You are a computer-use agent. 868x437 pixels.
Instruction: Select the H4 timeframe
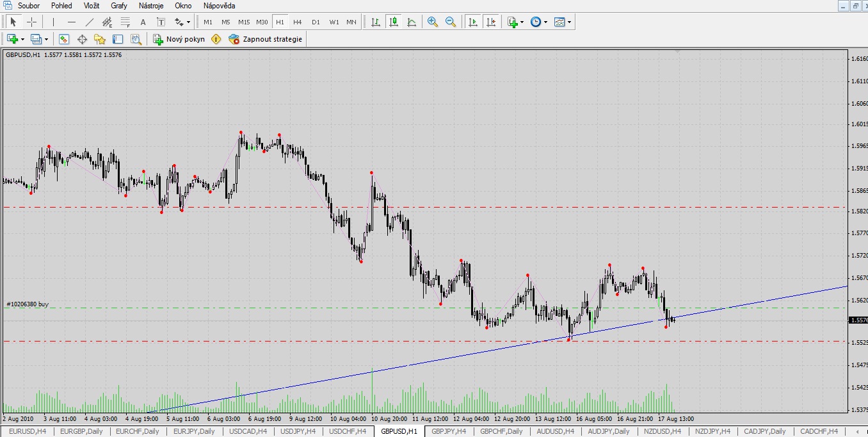pos(298,22)
